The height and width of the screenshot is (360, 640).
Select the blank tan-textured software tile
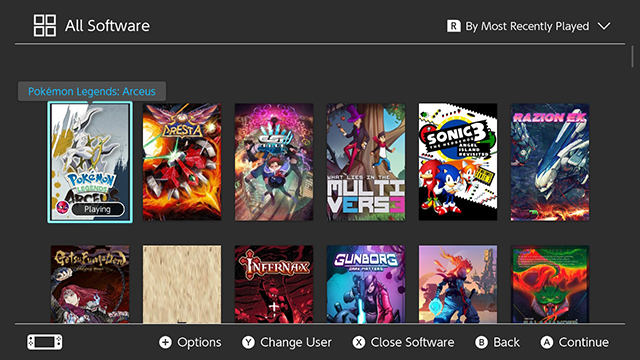[182, 284]
